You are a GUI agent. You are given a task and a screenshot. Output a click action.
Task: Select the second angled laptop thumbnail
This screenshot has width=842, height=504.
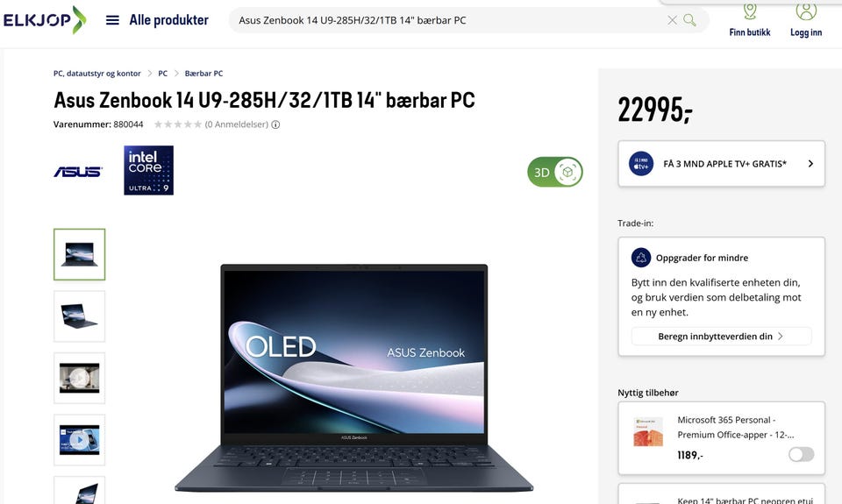pyautogui.click(x=80, y=316)
